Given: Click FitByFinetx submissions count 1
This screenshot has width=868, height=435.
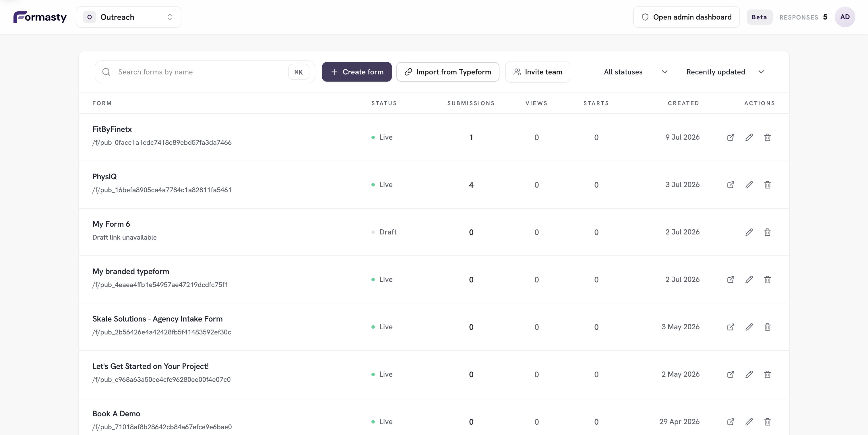Looking at the screenshot, I should coord(471,138).
